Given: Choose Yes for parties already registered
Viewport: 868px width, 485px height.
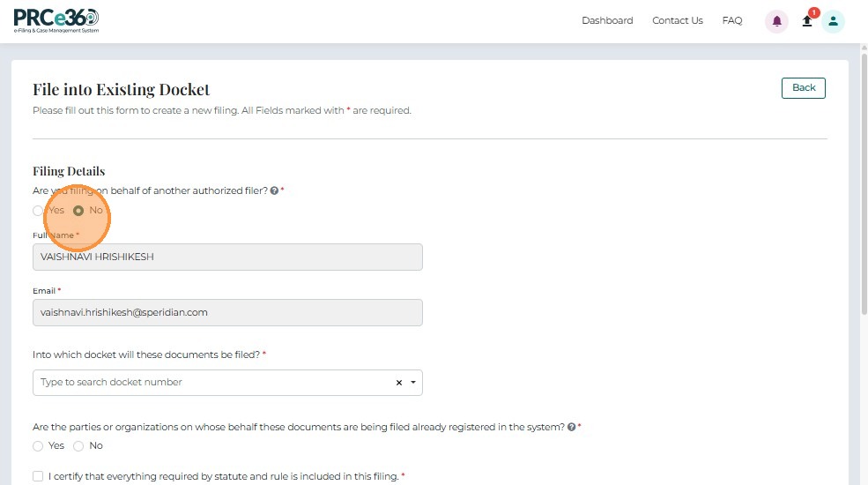Looking at the screenshot, I should pyautogui.click(x=38, y=446).
